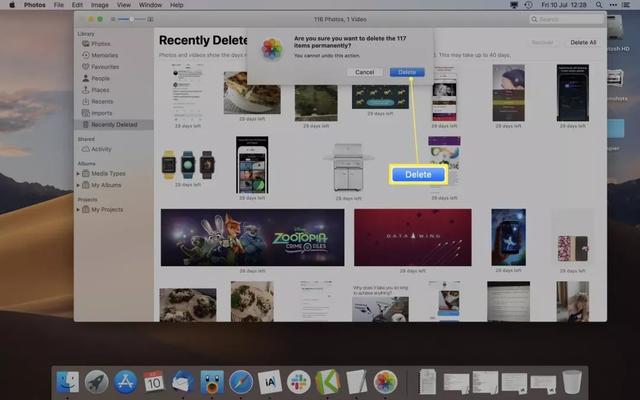Open shared Activity in the sidebar
Screen dimensions: 640x400
101,149
